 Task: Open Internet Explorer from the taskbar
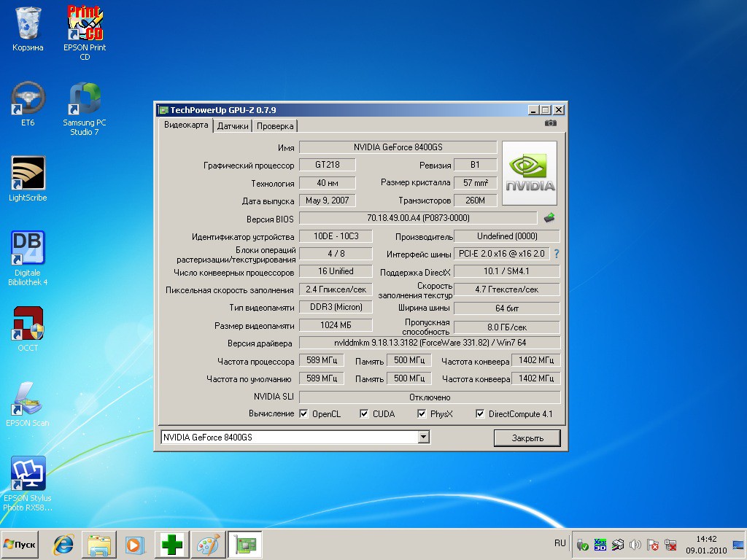click(x=64, y=545)
